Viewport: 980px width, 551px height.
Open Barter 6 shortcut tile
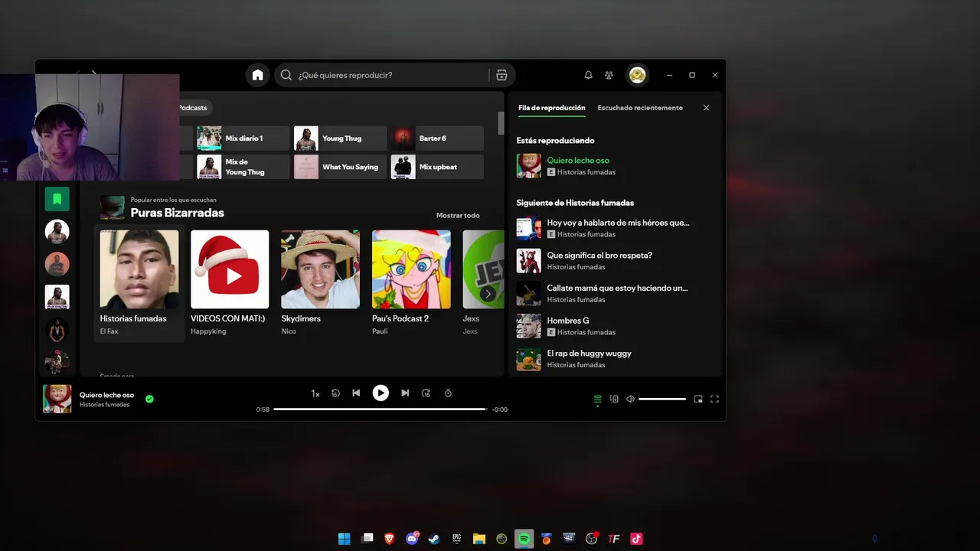tap(437, 139)
